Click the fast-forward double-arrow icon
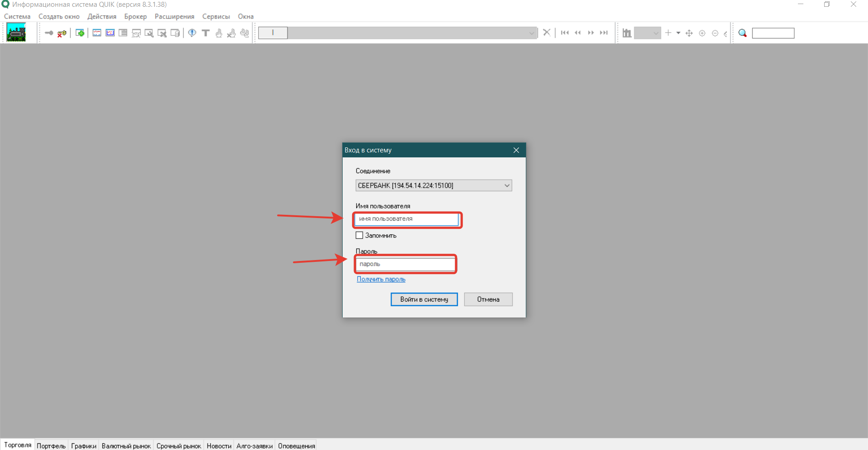The width and height of the screenshot is (868, 450). (591, 33)
